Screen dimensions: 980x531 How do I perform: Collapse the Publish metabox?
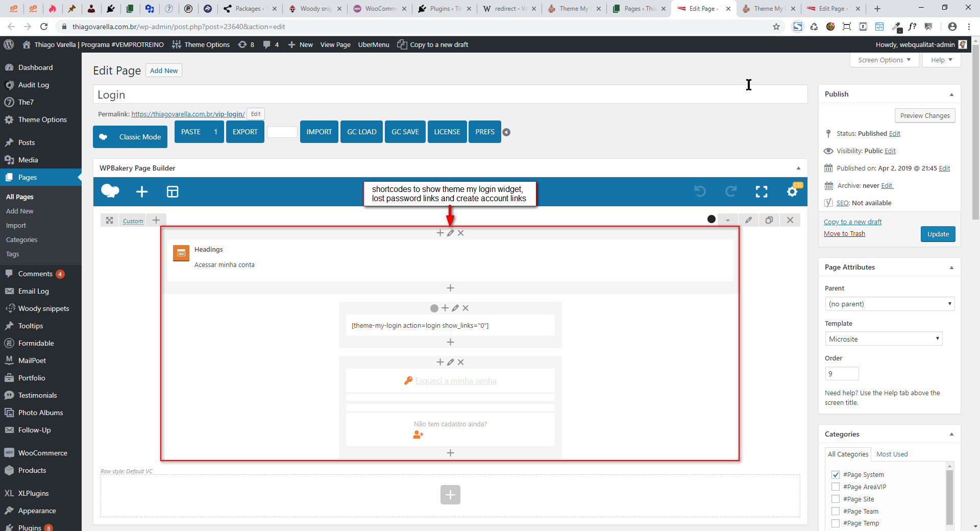click(x=951, y=94)
